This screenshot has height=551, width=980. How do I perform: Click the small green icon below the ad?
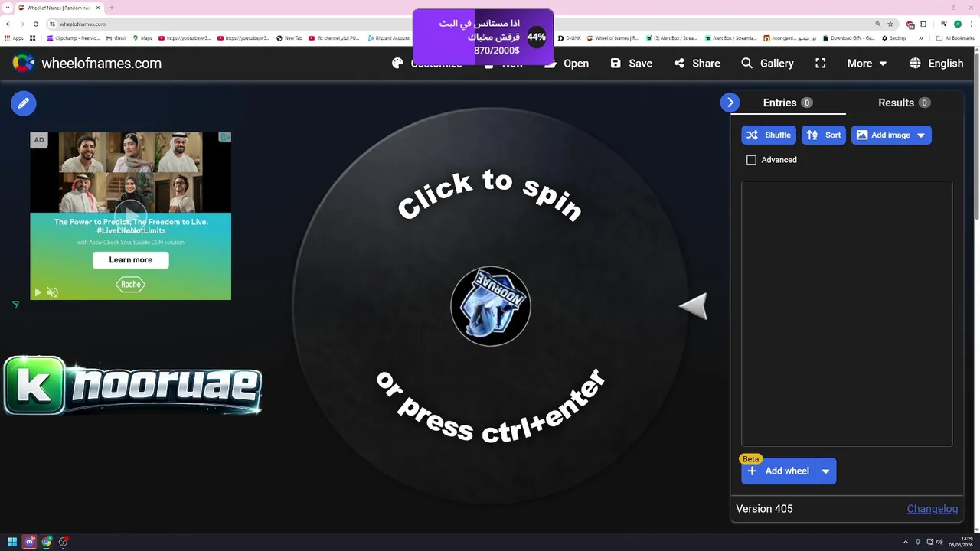click(16, 305)
